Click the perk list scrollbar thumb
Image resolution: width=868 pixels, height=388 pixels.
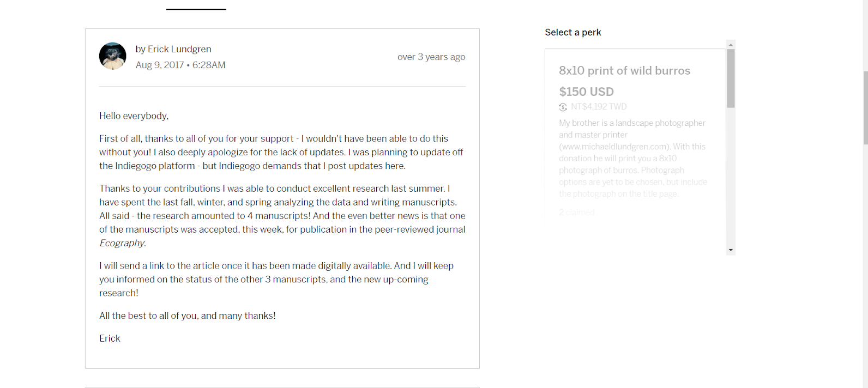731,78
